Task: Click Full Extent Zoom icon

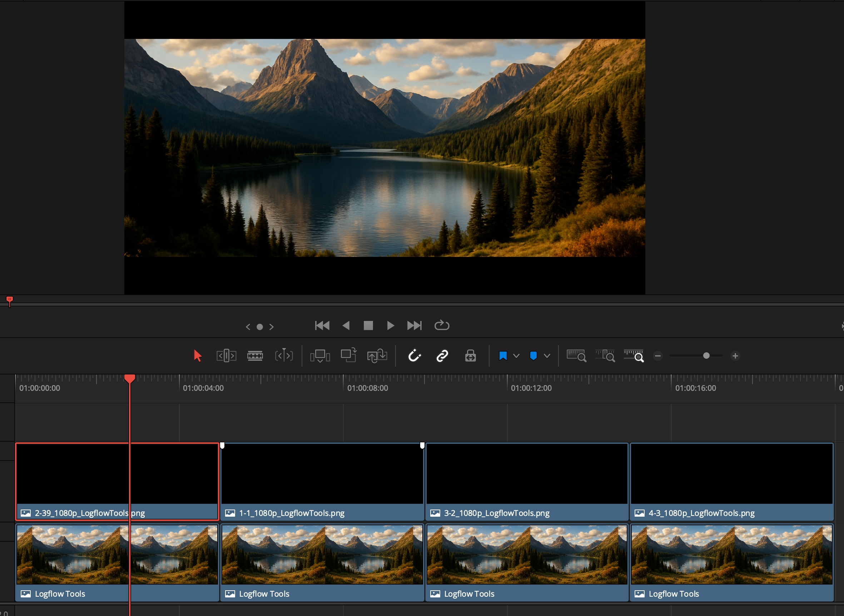Action: click(x=576, y=356)
